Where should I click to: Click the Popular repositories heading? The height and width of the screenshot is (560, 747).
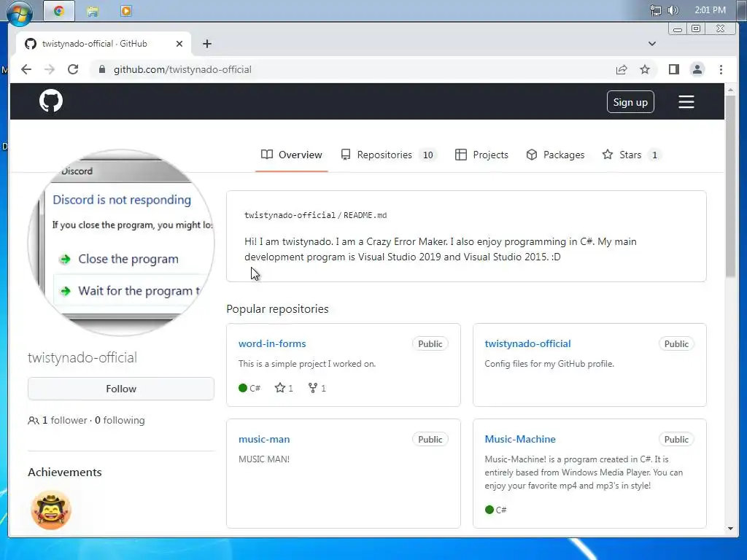pyautogui.click(x=277, y=309)
